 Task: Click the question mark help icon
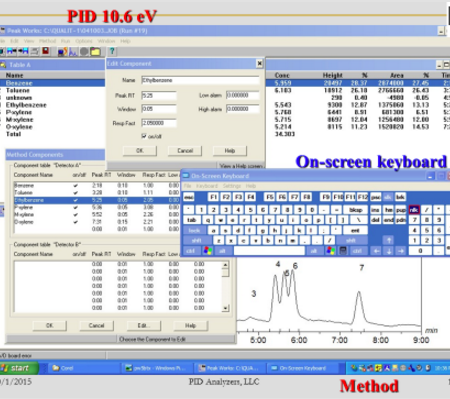[112, 51]
